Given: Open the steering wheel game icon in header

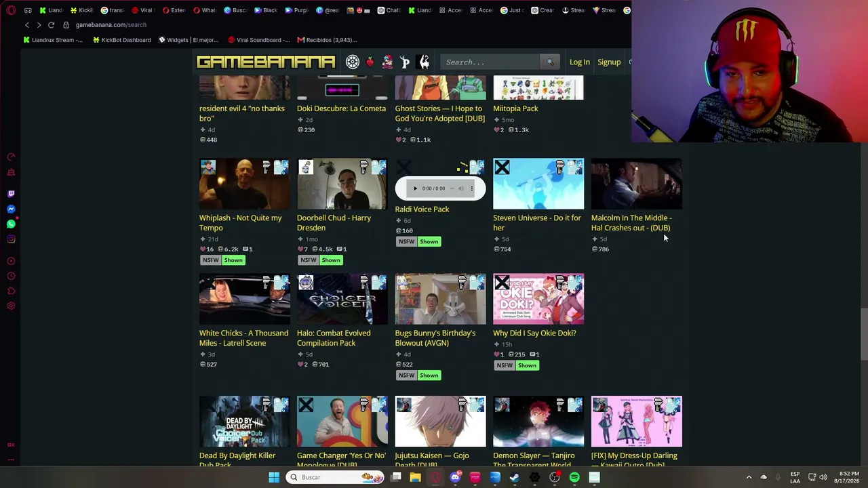Looking at the screenshot, I should pyautogui.click(x=353, y=62).
